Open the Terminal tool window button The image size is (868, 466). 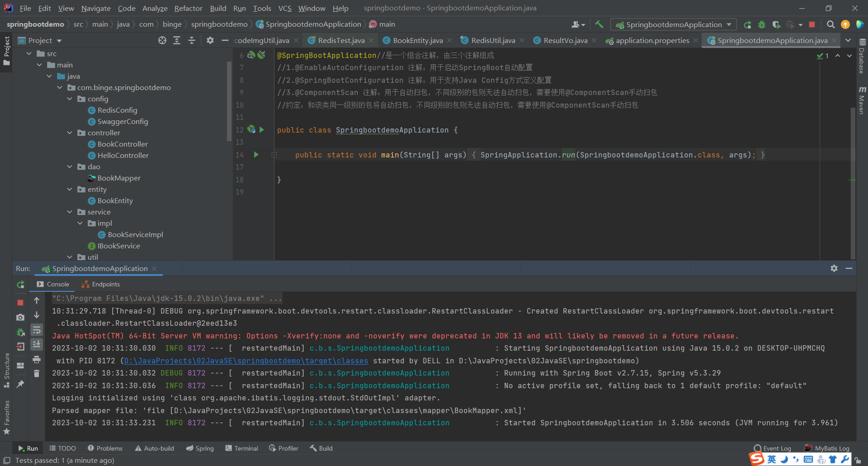click(242, 448)
